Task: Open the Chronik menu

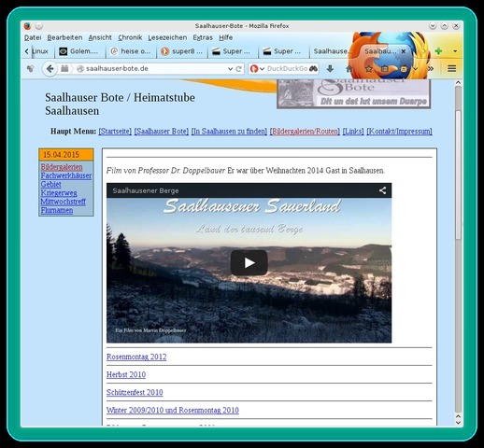Action: point(130,37)
